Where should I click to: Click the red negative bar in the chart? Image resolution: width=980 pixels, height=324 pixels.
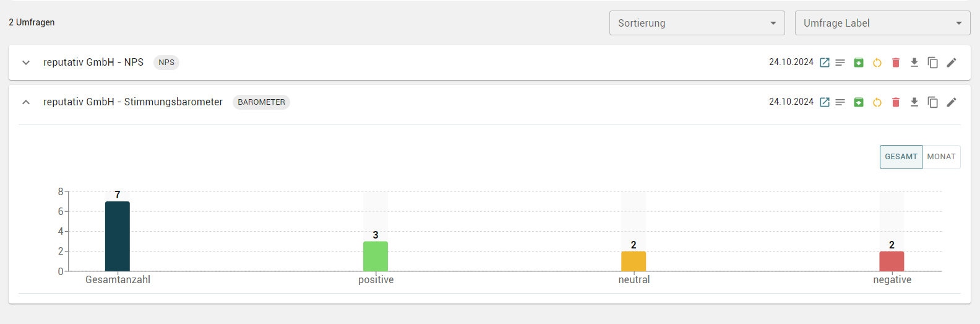click(892, 261)
